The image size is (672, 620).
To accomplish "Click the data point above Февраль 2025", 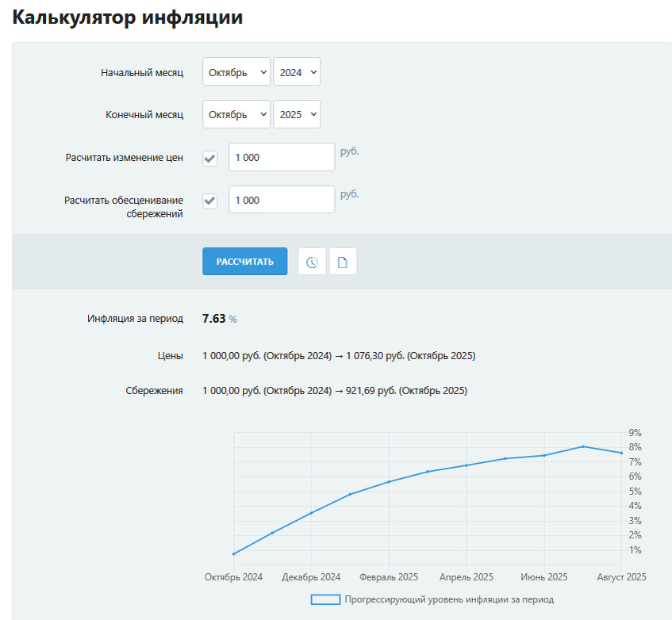I will pos(389,481).
